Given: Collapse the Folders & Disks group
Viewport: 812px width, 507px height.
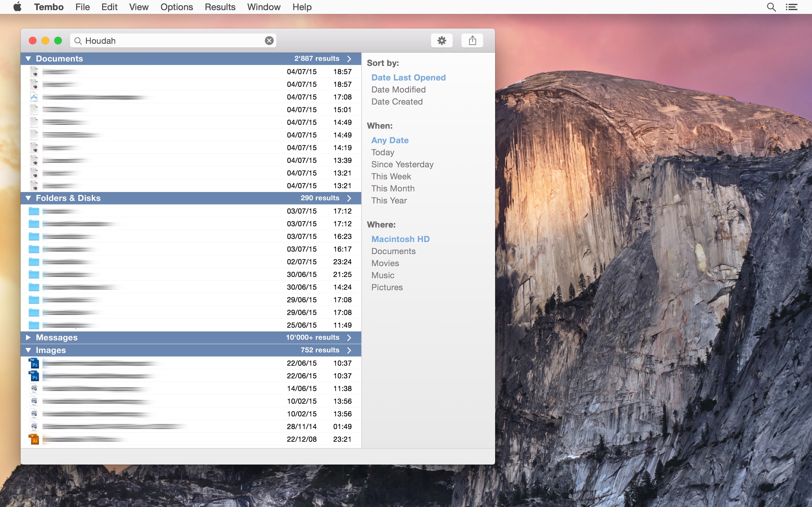Looking at the screenshot, I should [28, 198].
